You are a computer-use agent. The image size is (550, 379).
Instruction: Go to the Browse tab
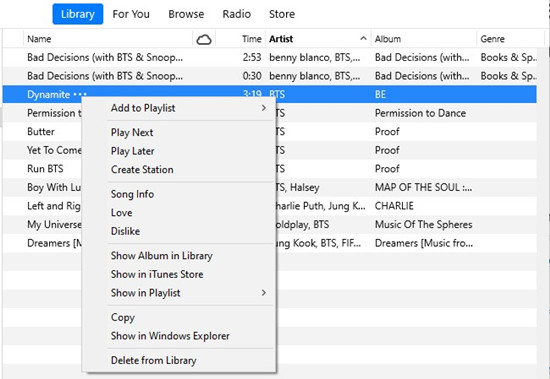point(186,14)
